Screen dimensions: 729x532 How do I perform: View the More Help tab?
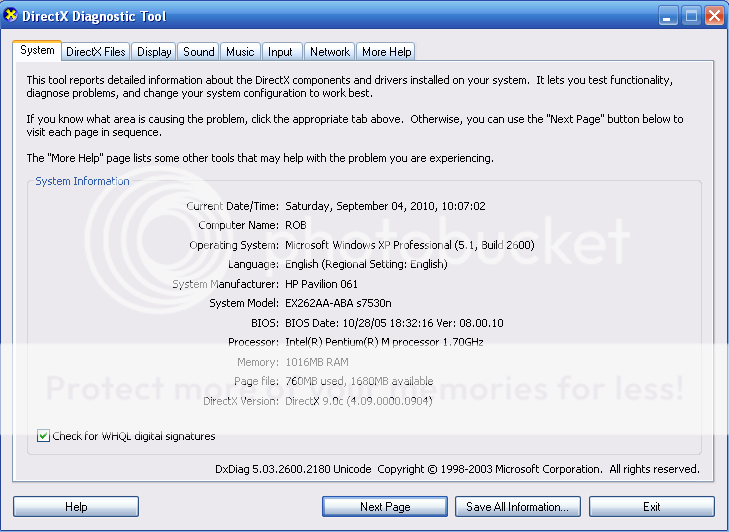click(x=386, y=52)
